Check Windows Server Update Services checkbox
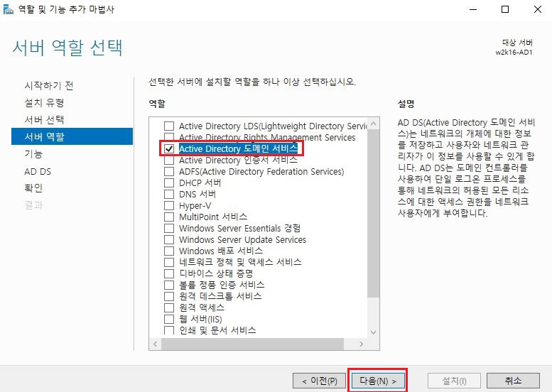The width and height of the screenshot is (552, 392). [x=169, y=239]
